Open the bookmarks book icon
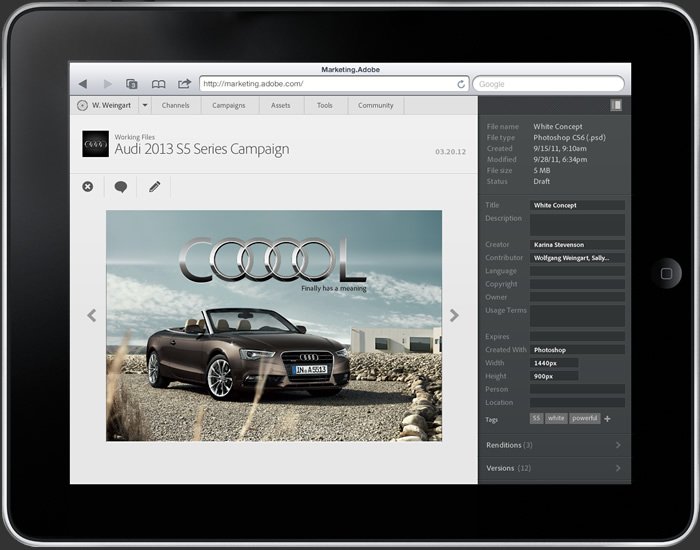Viewport: 700px width, 550px height. coord(158,84)
